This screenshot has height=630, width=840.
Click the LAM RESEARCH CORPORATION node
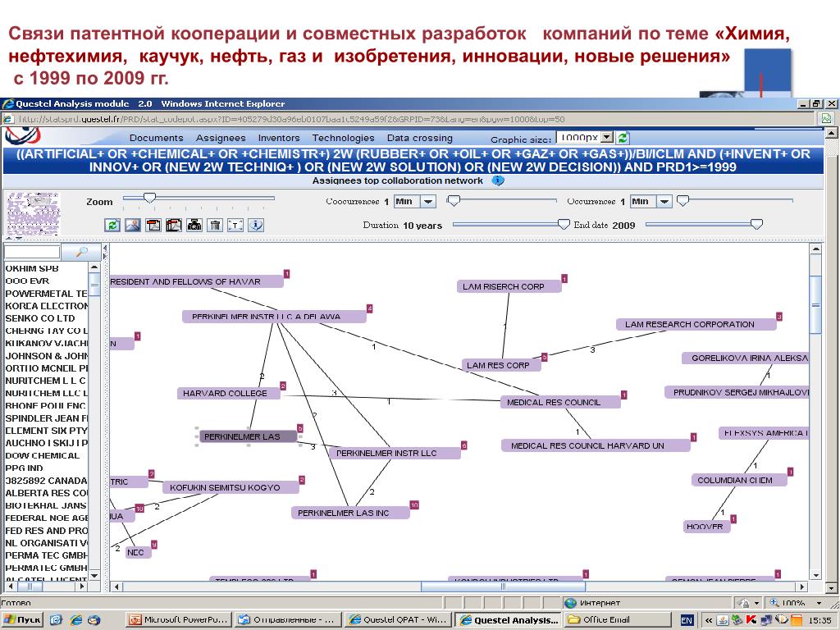(x=690, y=325)
